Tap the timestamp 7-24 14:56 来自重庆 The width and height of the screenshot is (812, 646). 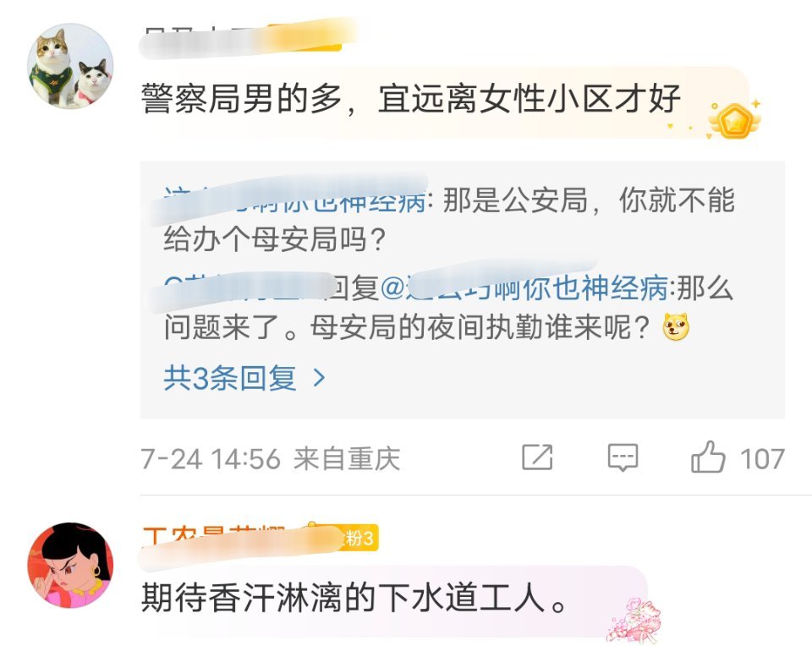pos(271,458)
